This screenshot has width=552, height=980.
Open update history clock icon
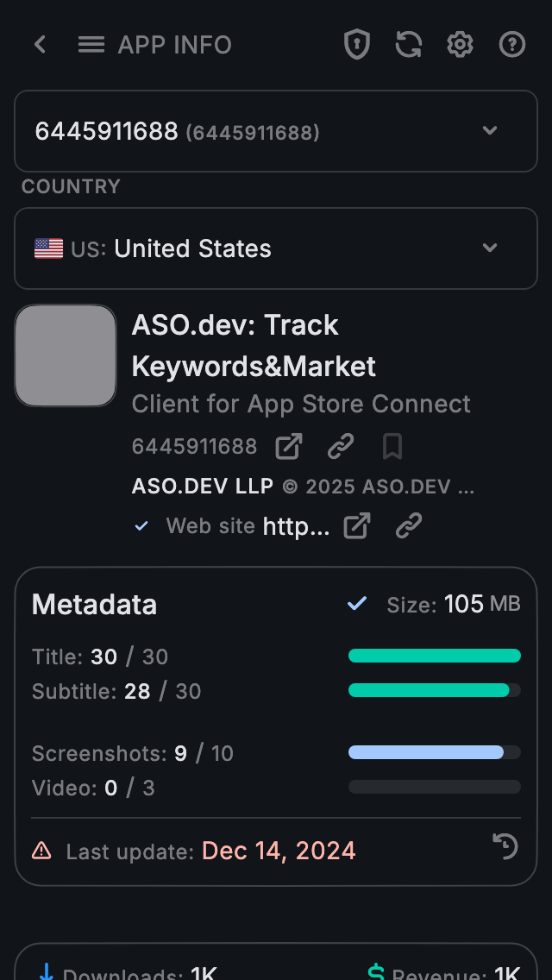click(x=505, y=846)
